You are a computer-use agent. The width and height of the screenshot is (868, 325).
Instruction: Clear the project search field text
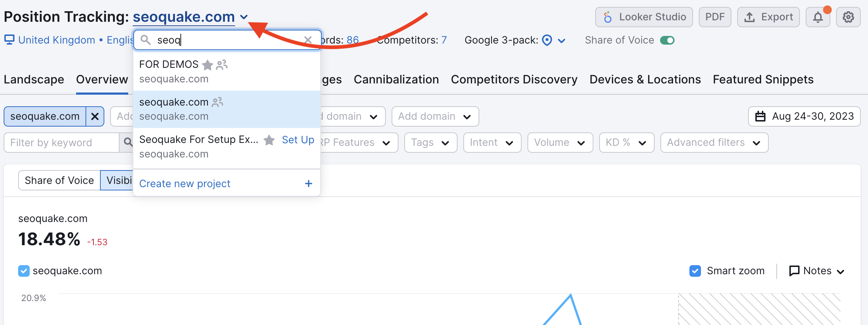tap(308, 40)
